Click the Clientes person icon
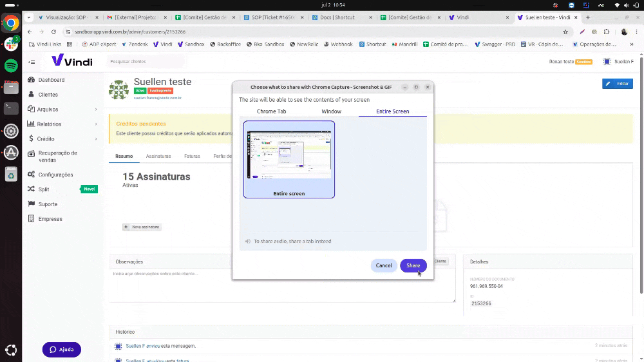The height and width of the screenshot is (362, 644). pos(32,95)
